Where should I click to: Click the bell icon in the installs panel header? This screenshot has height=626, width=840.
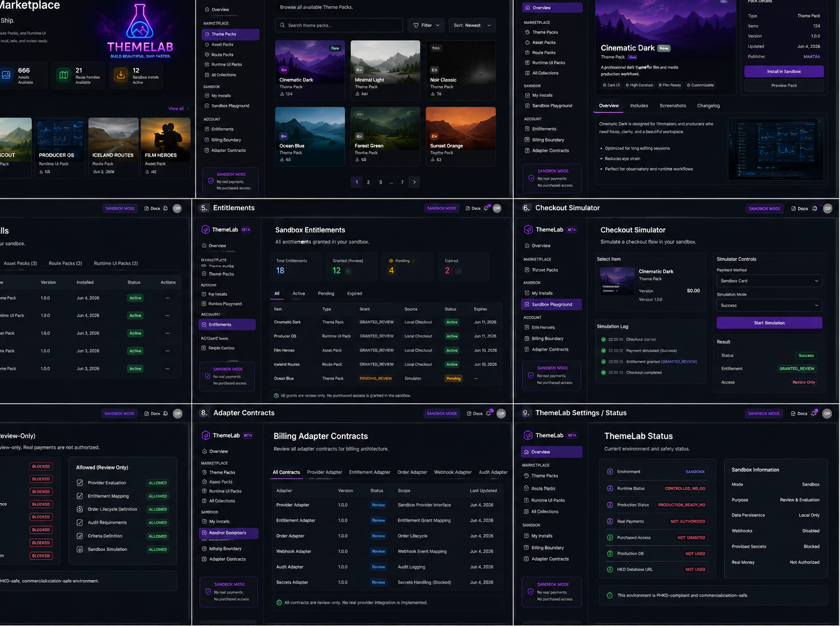pyautogui.click(x=166, y=208)
